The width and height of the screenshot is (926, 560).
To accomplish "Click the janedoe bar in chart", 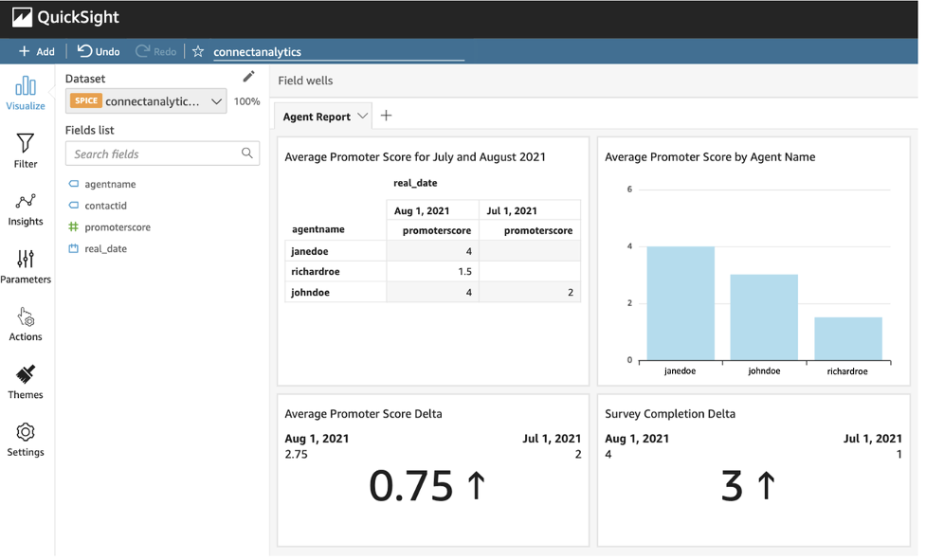I will (680, 302).
